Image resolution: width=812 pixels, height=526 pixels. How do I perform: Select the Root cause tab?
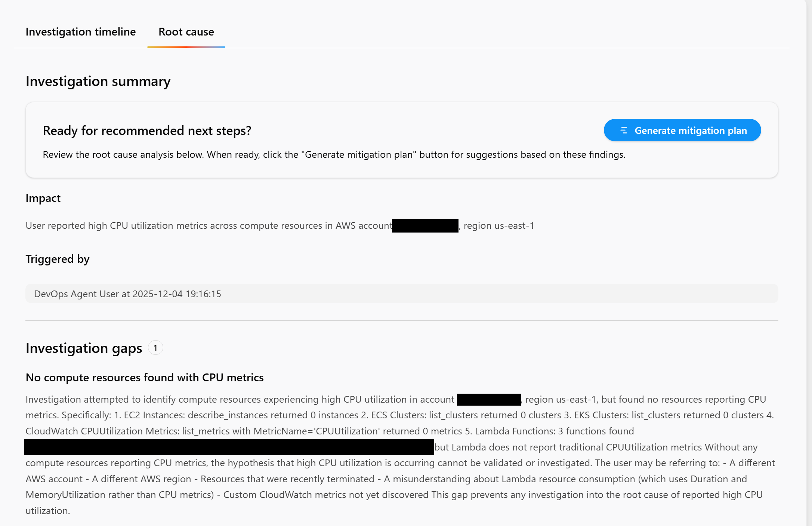click(x=186, y=32)
